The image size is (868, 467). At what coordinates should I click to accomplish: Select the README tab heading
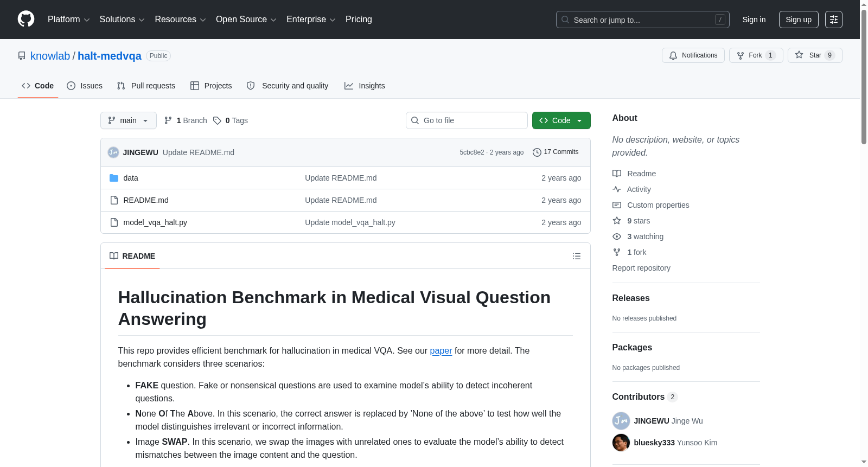click(x=132, y=256)
